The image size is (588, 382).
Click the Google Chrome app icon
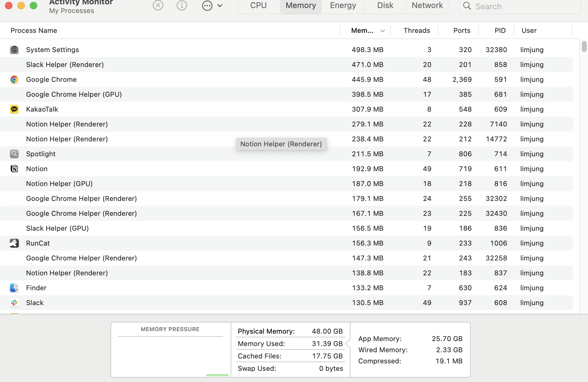14,79
